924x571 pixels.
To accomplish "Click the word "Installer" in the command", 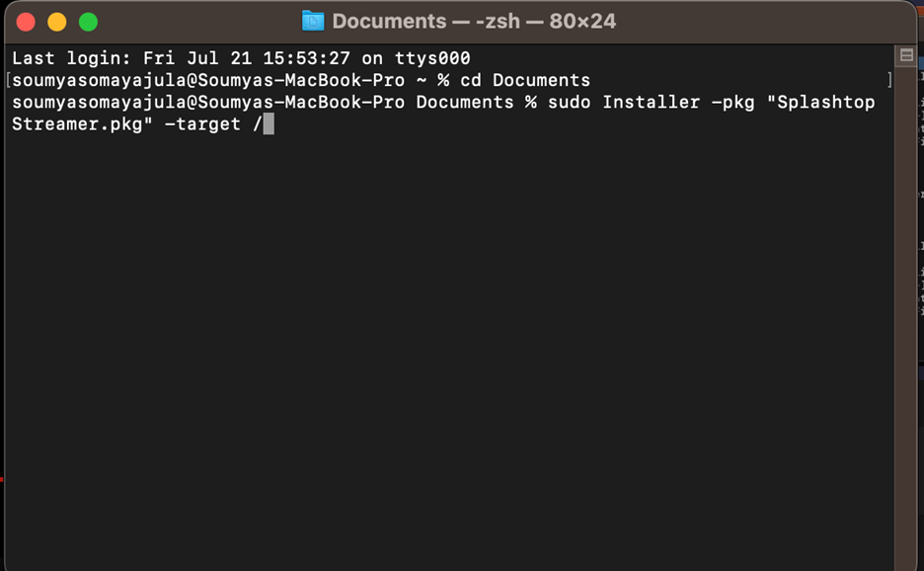I will 652,102.
